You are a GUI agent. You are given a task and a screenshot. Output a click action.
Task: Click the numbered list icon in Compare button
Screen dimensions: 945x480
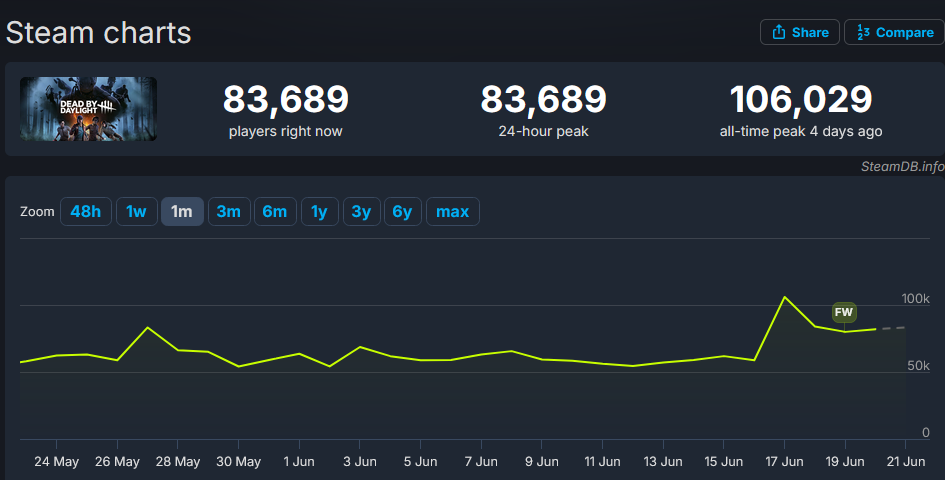tap(863, 33)
